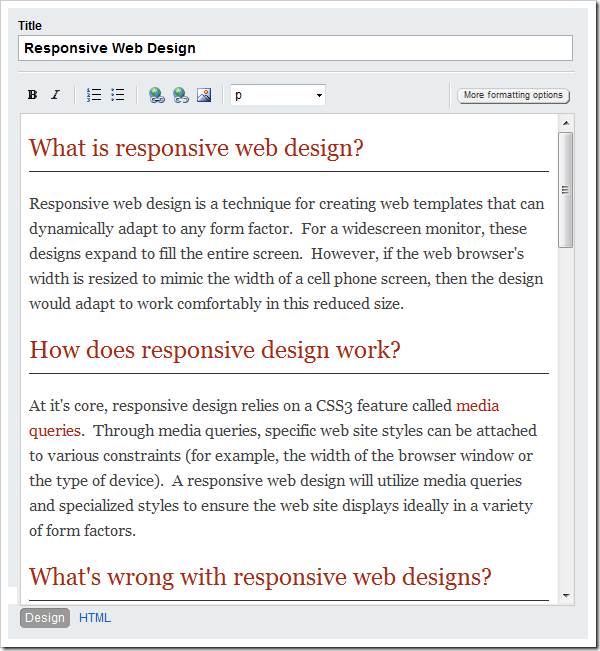Click More formatting options button

513,95
